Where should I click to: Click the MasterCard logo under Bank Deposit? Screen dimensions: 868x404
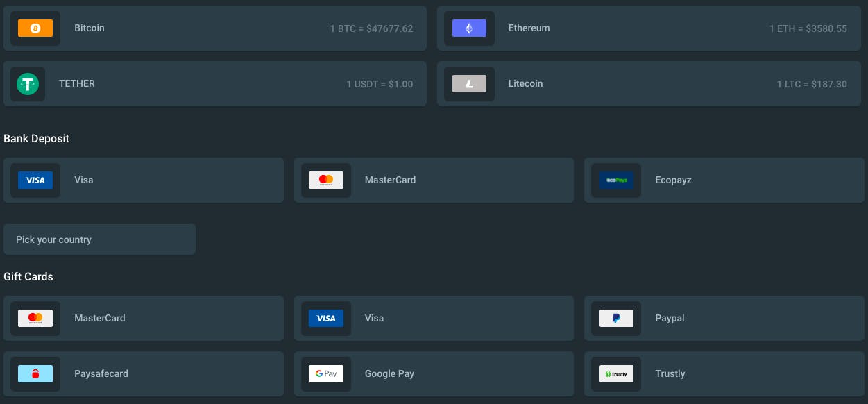pos(326,180)
